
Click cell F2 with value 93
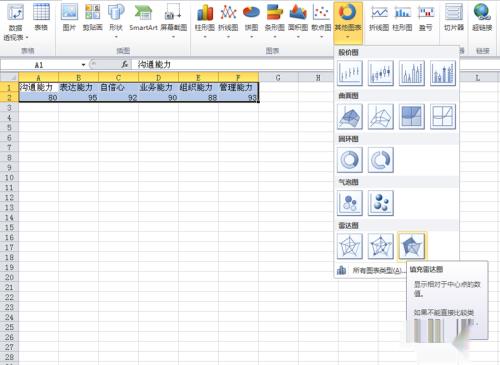pyautogui.click(x=238, y=97)
